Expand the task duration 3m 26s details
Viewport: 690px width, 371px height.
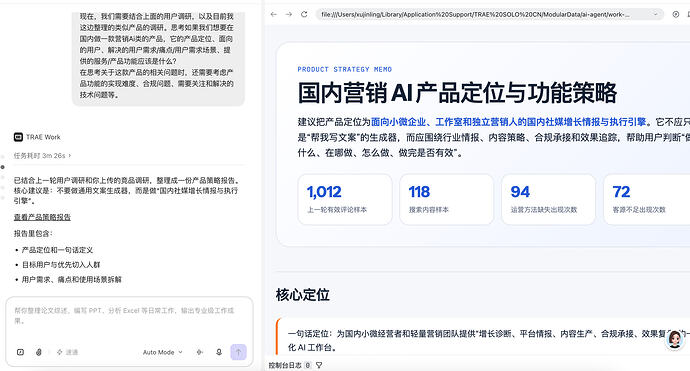[x=42, y=155]
